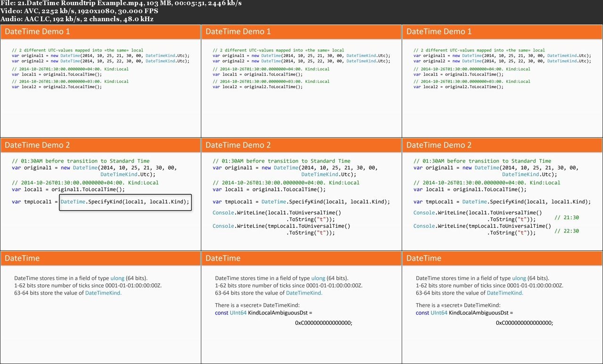
Task: Click the file name "21.DateTime Roundtrip Example.mp4" line
Action: click(x=121, y=3)
